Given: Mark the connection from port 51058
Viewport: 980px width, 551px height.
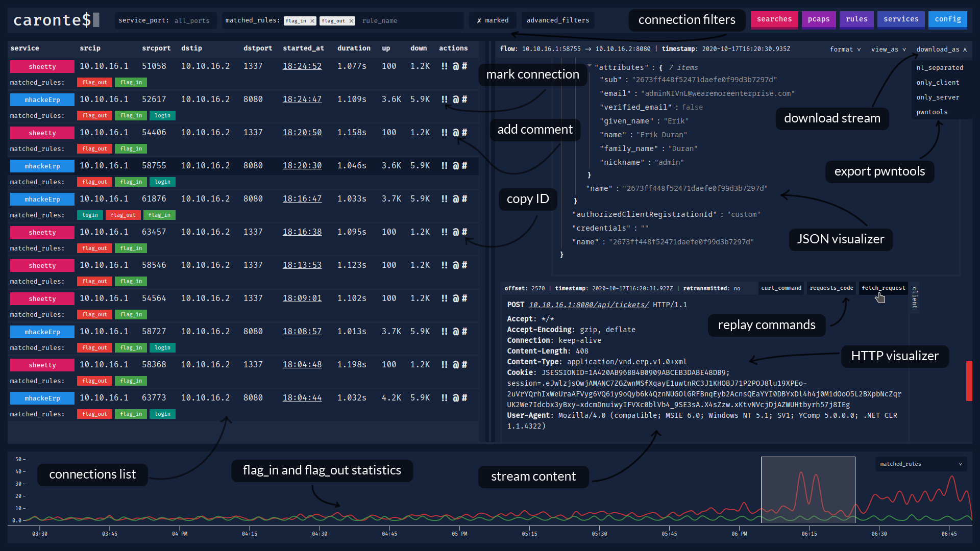Looking at the screenshot, I should pos(444,66).
